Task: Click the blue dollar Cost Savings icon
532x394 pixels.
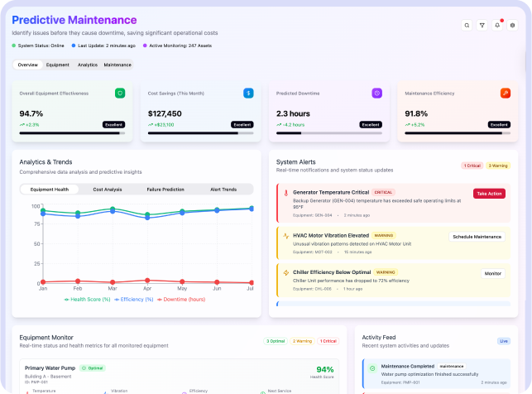Action: tap(248, 94)
